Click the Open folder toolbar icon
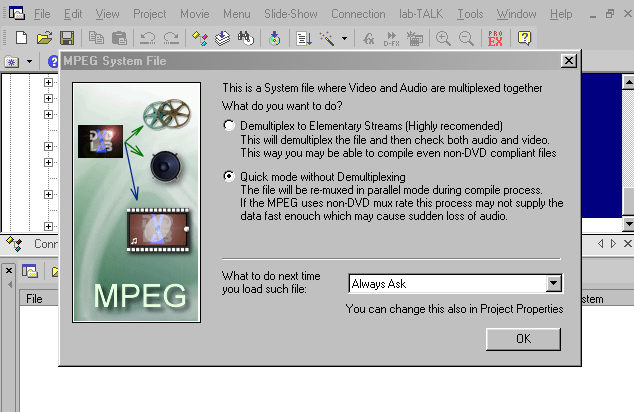The height and width of the screenshot is (412, 634). tap(44, 38)
